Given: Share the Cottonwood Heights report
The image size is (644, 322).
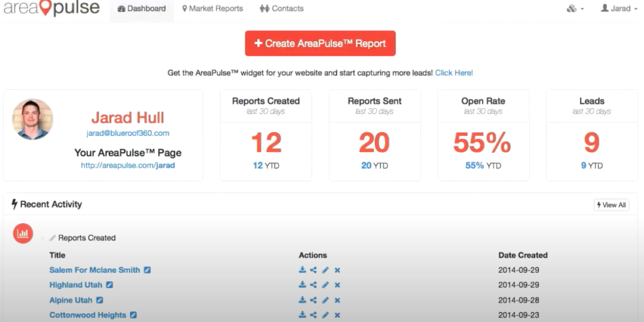Looking at the screenshot, I should 313,314.
